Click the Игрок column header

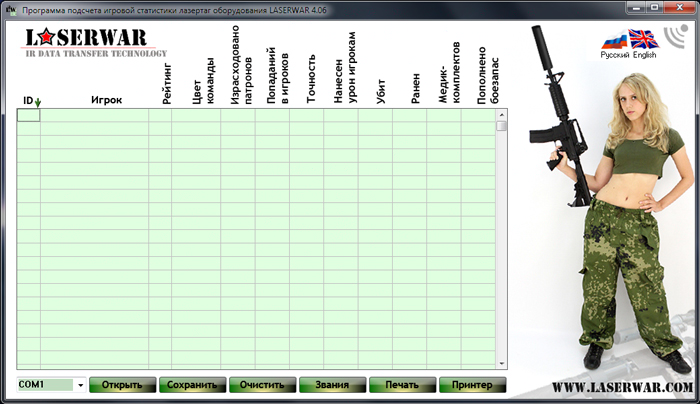point(106,100)
